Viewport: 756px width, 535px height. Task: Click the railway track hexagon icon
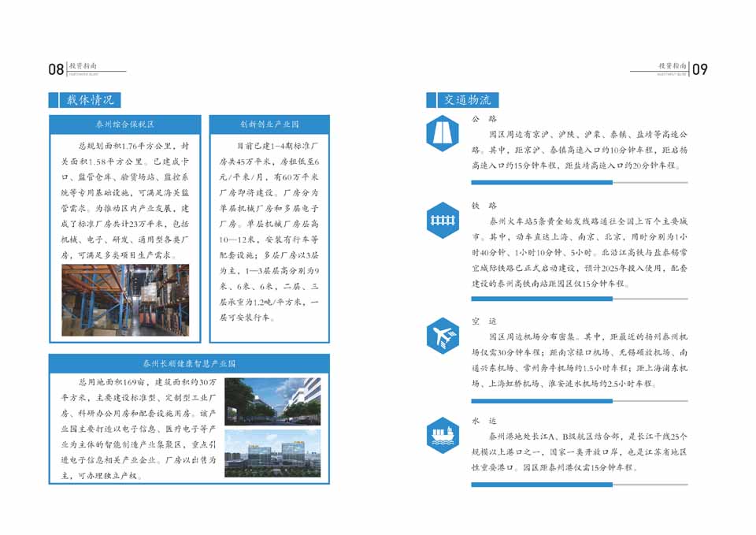point(443,221)
